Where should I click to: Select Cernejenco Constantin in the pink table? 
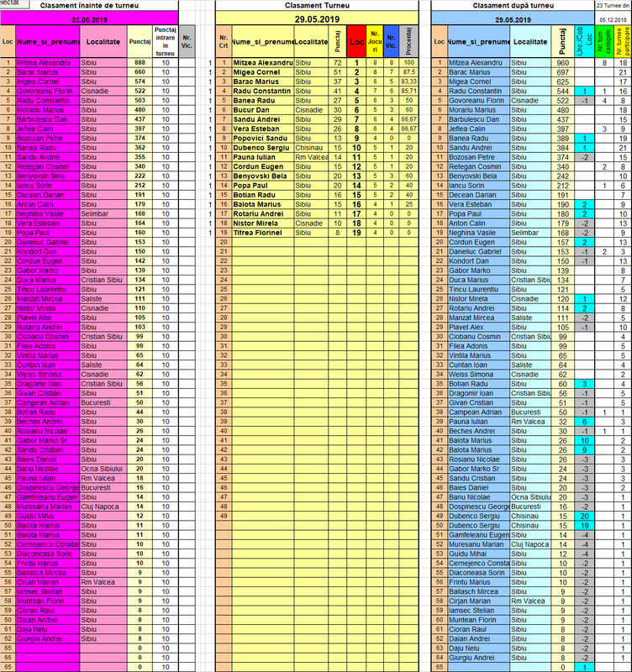48,544
